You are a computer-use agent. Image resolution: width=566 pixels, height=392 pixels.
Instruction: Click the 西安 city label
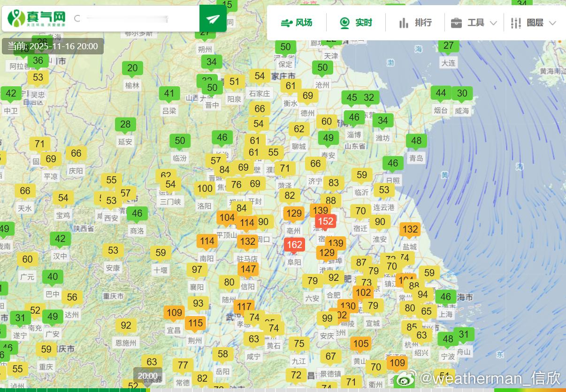tap(111, 218)
